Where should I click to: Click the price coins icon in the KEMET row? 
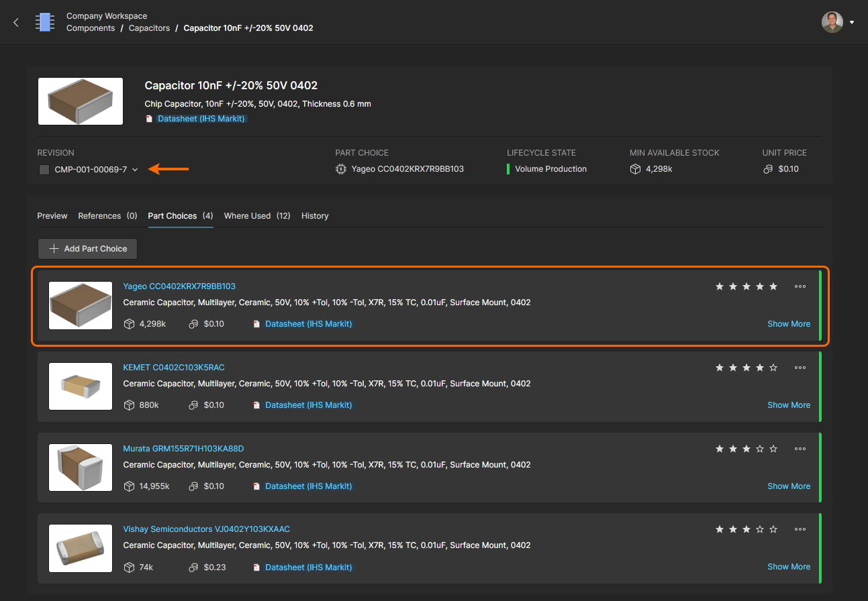pyautogui.click(x=193, y=405)
